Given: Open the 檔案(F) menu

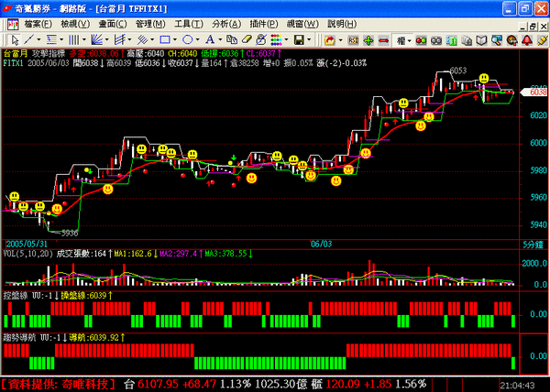Looking at the screenshot, I should pos(38,24).
